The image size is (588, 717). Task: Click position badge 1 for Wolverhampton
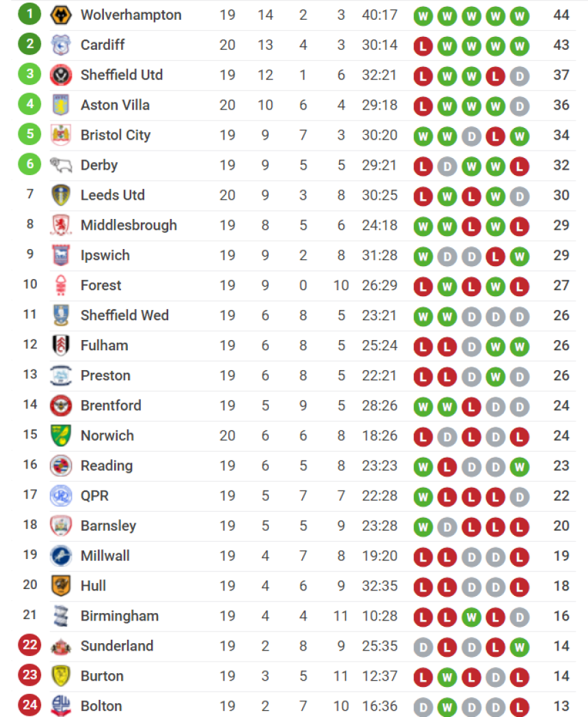point(29,14)
